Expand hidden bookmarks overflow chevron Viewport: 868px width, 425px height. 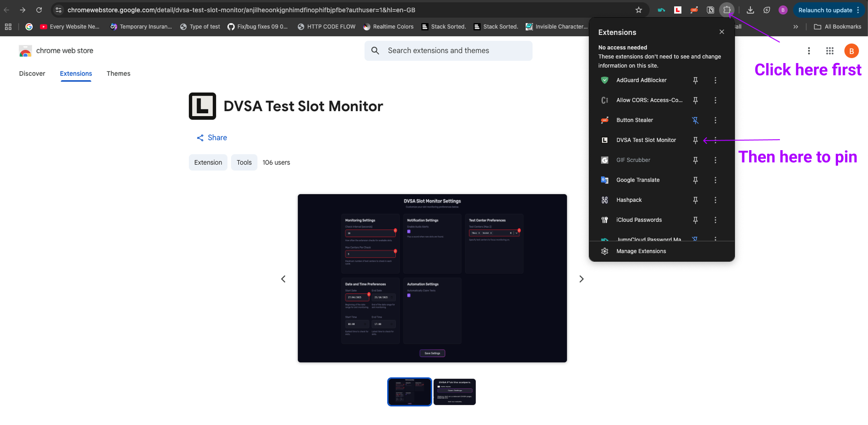pyautogui.click(x=795, y=27)
